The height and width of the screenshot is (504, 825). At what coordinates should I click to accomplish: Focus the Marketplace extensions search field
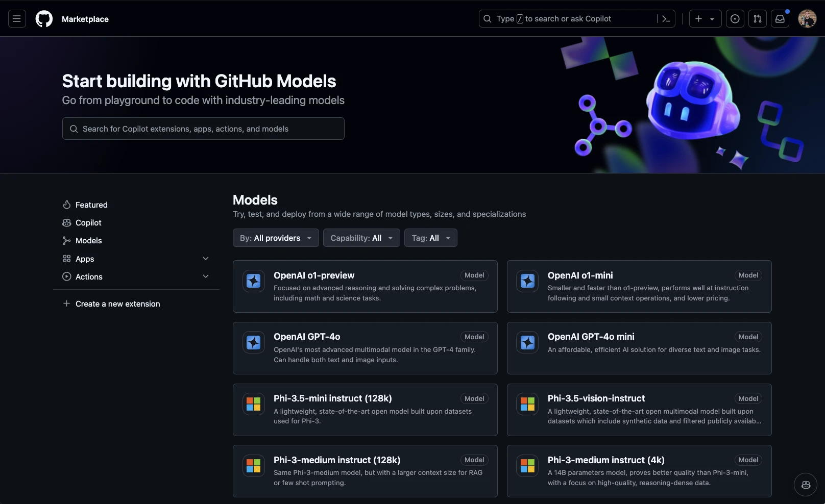click(x=203, y=129)
